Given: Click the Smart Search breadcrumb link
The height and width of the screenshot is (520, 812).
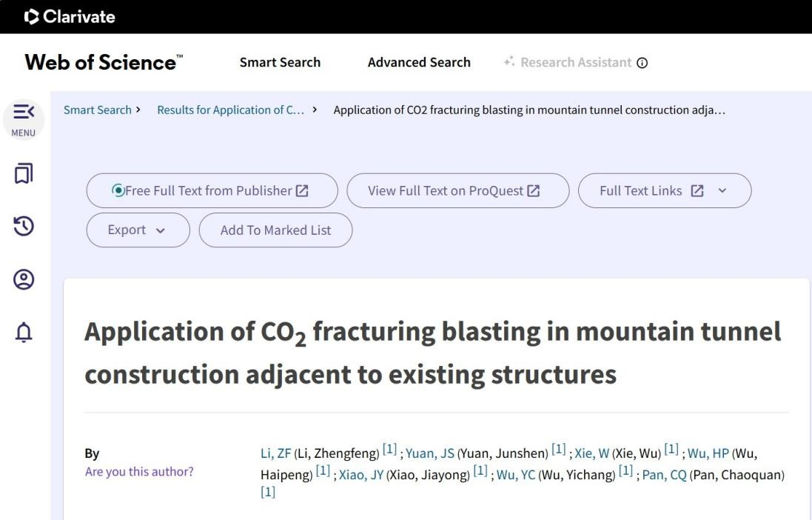Looking at the screenshot, I should [x=97, y=110].
